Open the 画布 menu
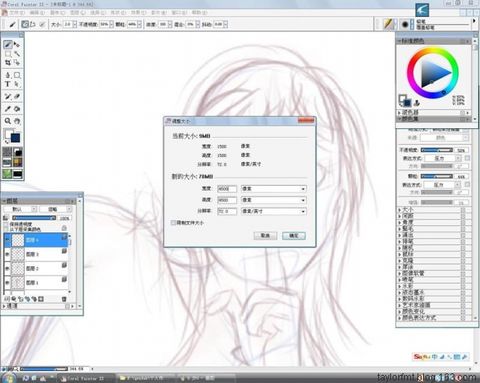Screen dimensions: 480x383 tap(57, 13)
